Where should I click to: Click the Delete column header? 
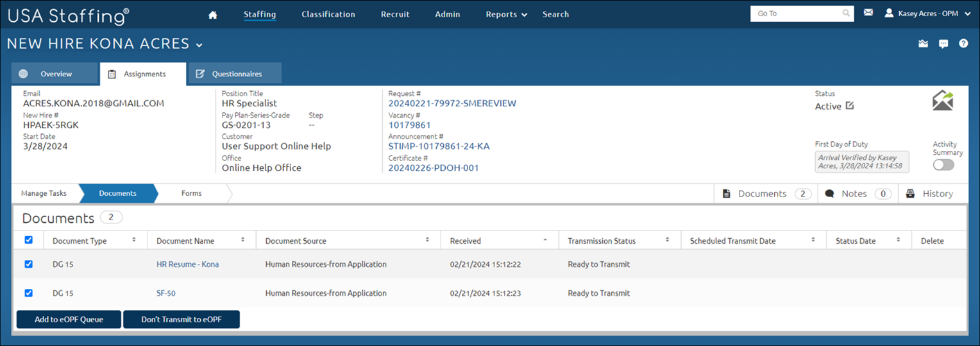click(933, 241)
